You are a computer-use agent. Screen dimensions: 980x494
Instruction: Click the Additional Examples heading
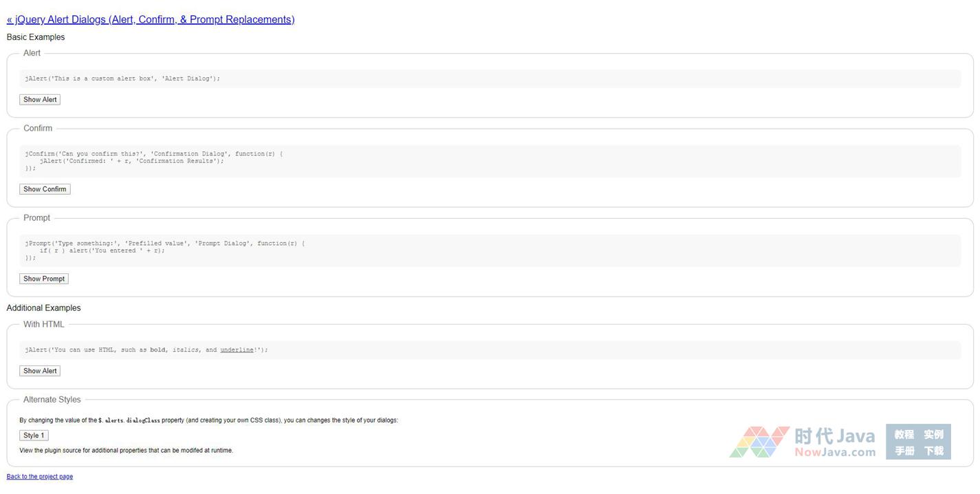(44, 308)
